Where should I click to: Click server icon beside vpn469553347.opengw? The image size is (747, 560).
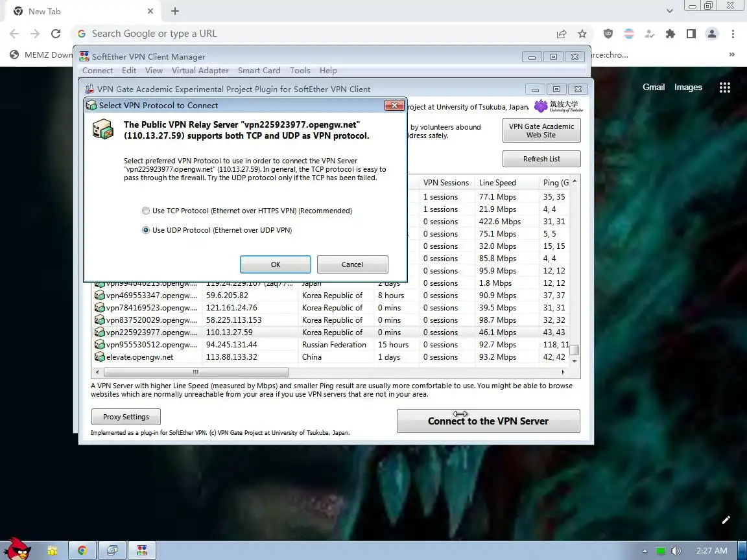[100, 296]
